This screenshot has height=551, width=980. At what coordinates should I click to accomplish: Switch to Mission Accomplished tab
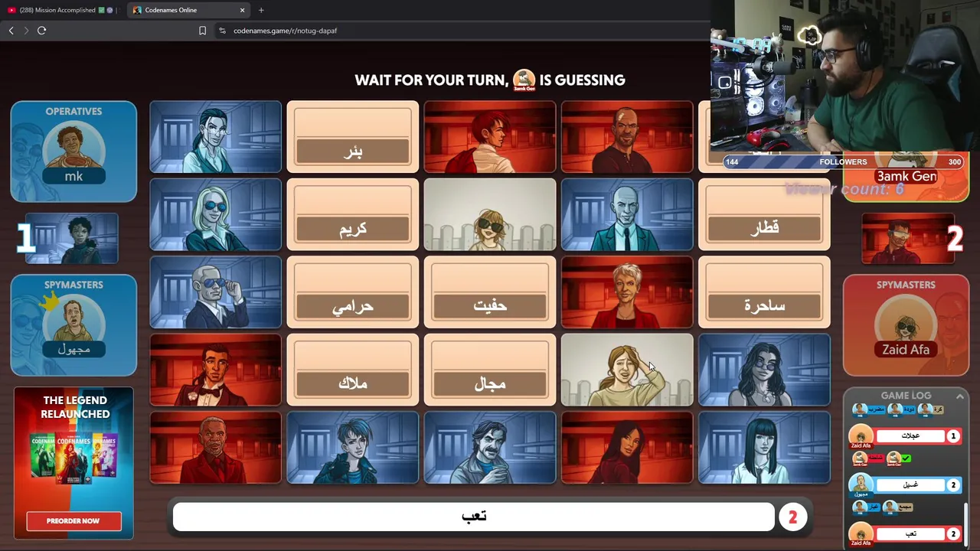[61, 10]
